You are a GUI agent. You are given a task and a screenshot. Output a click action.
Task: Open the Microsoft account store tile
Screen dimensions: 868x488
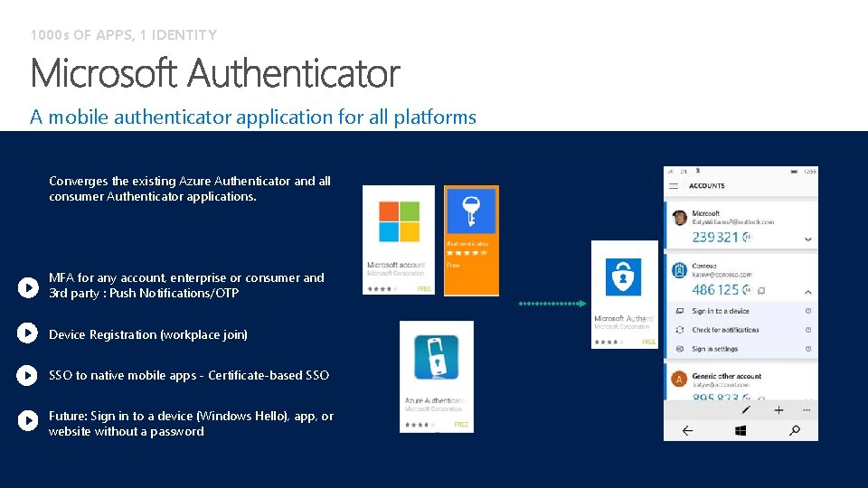pos(399,239)
